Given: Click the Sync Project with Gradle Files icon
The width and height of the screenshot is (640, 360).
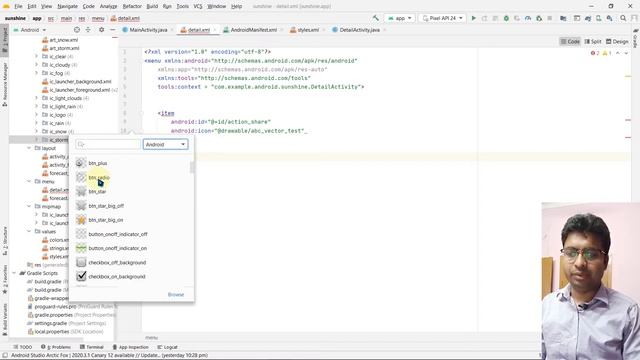Looking at the screenshot, I should click(x=588, y=18).
